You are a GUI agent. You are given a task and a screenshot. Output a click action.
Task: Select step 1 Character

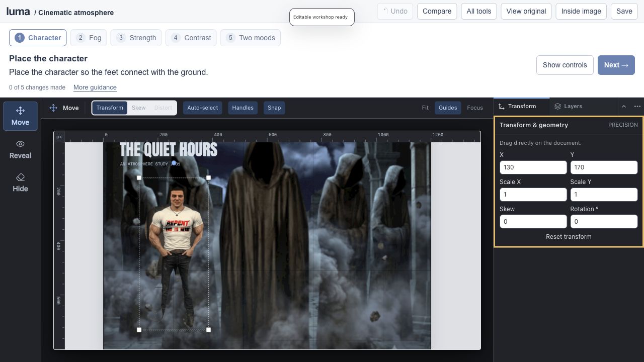click(38, 38)
